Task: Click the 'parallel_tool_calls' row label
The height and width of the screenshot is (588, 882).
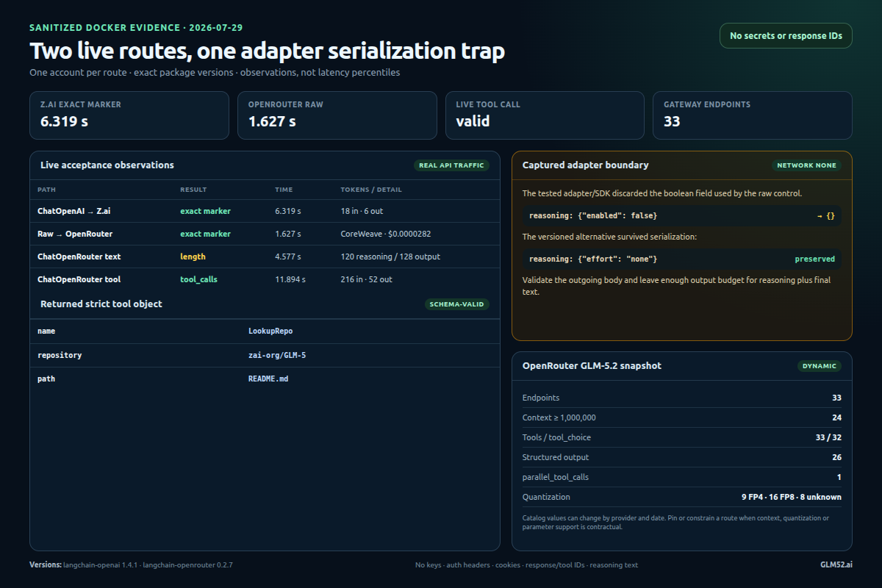Action: click(556, 477)
